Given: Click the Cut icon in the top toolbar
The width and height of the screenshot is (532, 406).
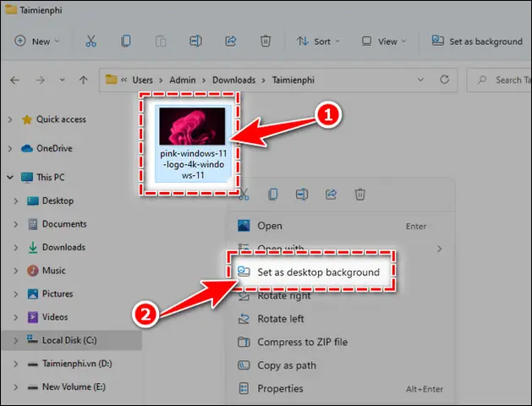Looking at the screenshot, I should pyautogui.click(x=91, y=41).
